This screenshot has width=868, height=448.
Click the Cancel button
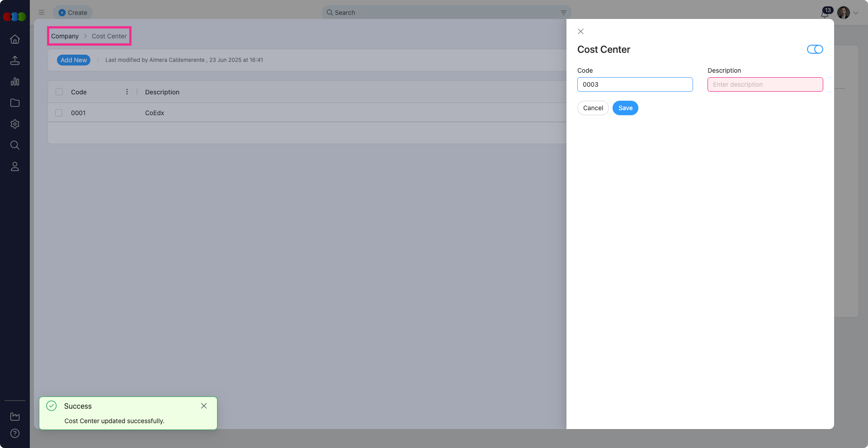click(x=593, y=108)
